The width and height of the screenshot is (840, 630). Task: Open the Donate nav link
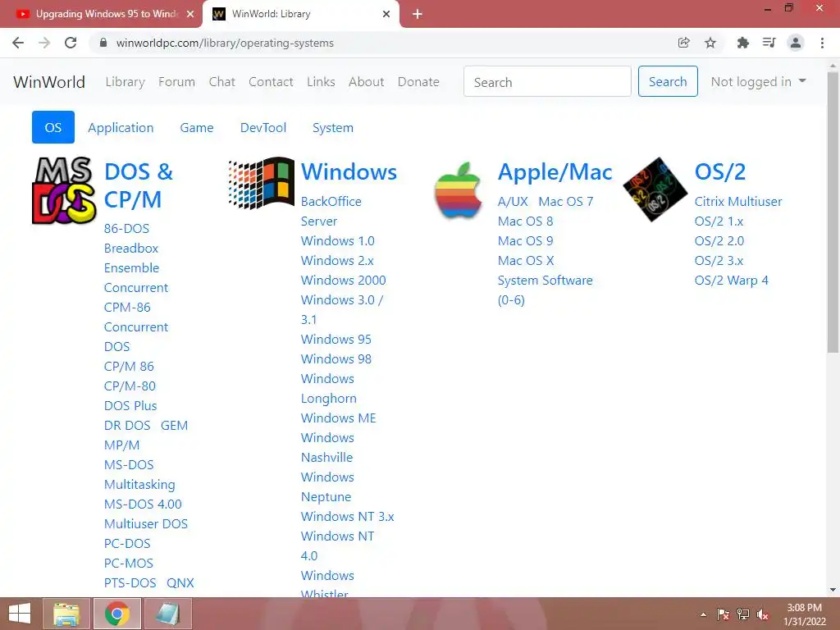pos(418,81)
